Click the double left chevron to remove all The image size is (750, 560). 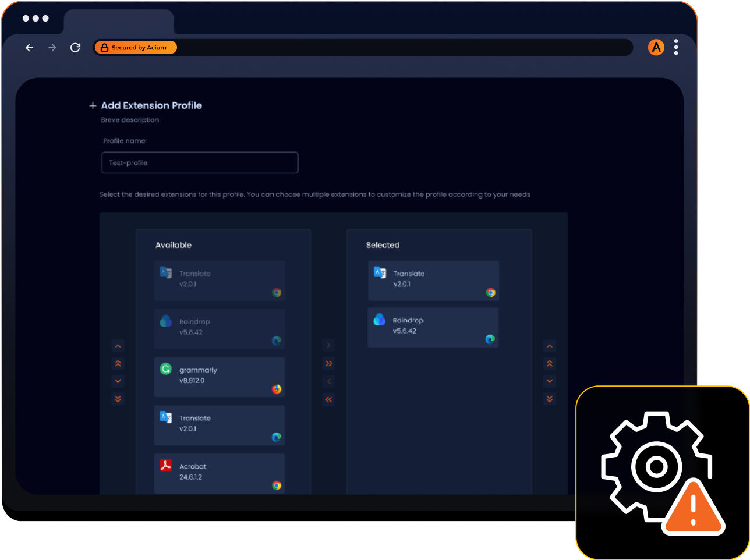pyautogui.click(x=328, y=399)
